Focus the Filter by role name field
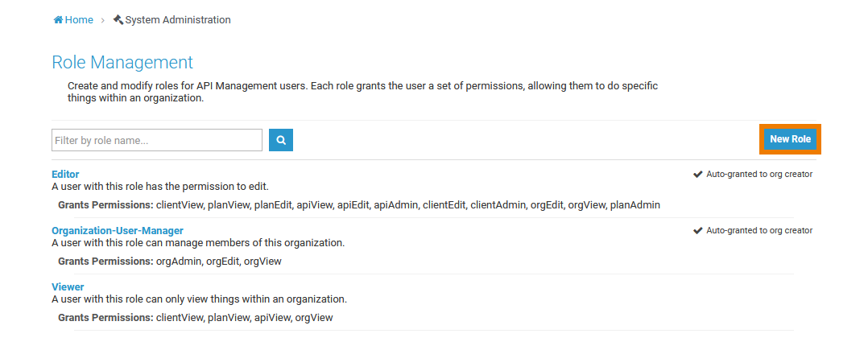Viewport: 868px width, 342px height. (157, 140)
